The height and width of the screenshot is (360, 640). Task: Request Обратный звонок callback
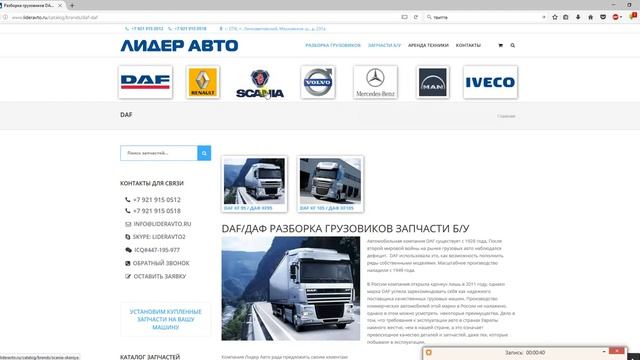click(x=161, y=263)
